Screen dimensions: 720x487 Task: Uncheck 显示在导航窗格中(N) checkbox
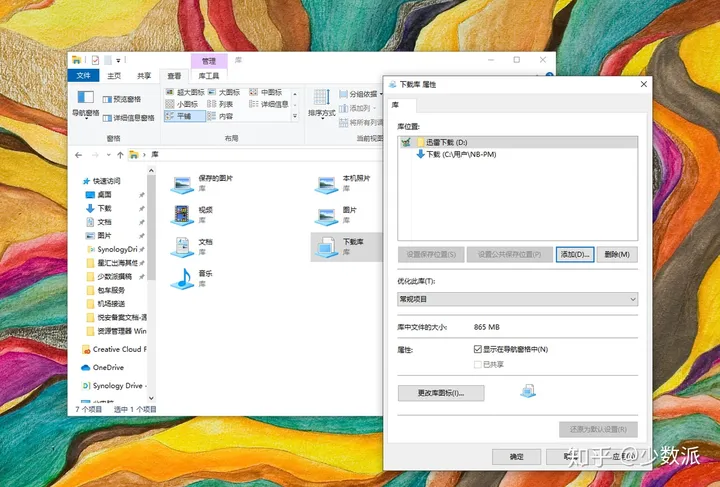(x=478, y=349)
